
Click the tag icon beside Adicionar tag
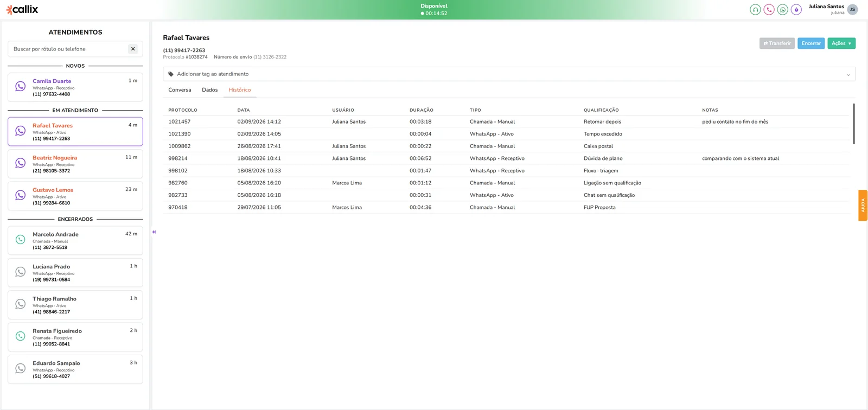click(171, 74)
